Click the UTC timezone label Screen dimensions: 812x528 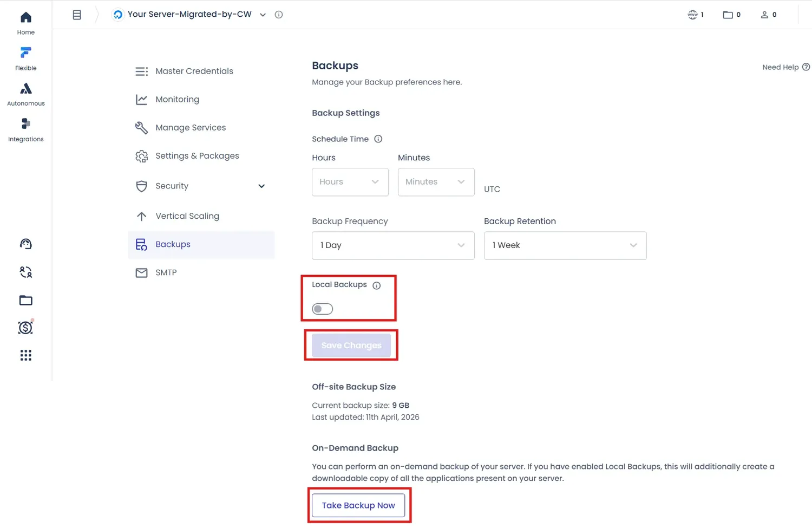point(492,189)
